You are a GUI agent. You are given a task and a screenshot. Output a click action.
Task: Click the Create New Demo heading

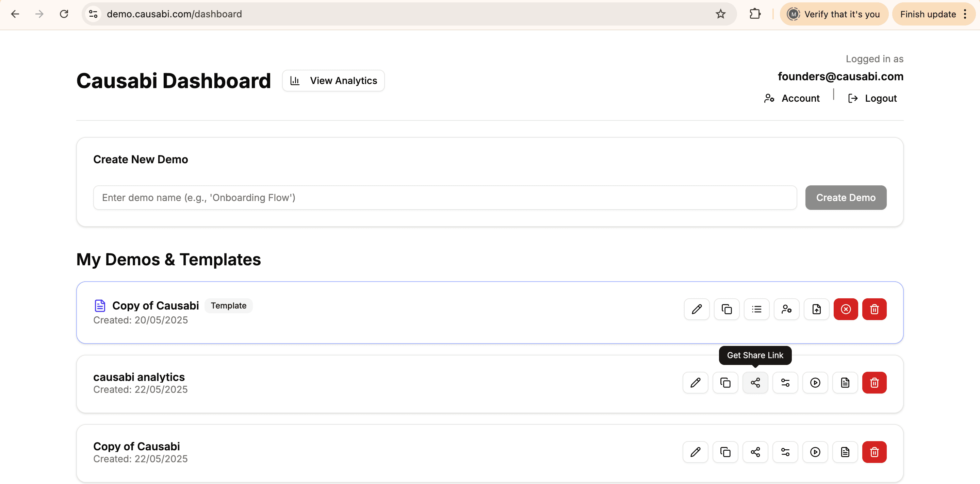[x=141, y=159]
